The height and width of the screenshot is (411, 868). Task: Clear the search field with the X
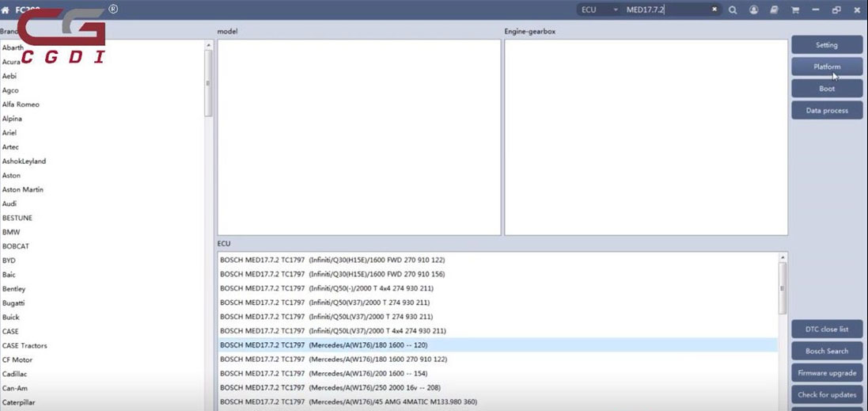coord(714,10)
